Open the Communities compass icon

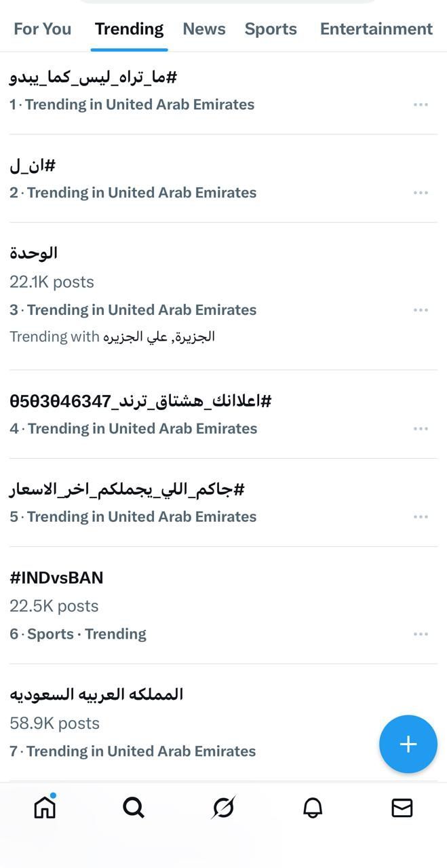coord(223,807)
